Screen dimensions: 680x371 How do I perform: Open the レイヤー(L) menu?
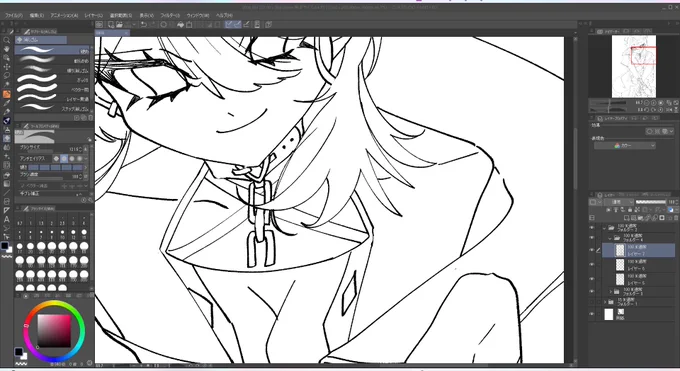[94, 15]
